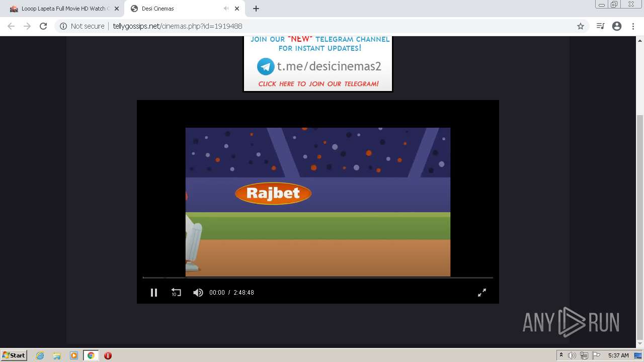Click 'Click here to join our Telegram'
The height and width of the screenshot is (362, 644).
click(318, 84)
